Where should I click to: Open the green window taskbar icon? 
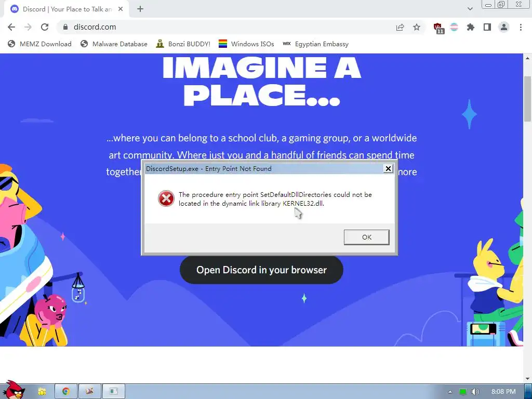point(114,392)
